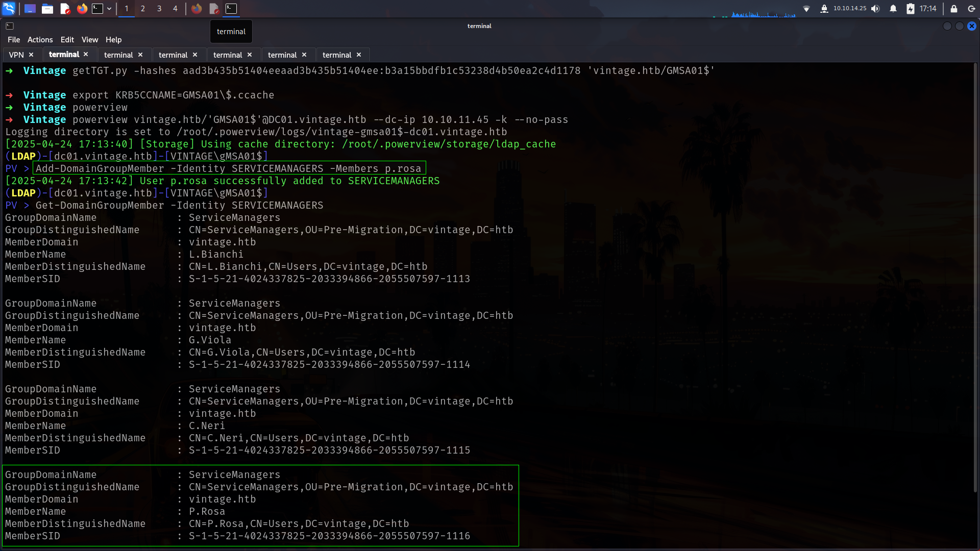Click the terminal window icon in the title bar
This screenshot has height=551, width=980.
click(10, 26)
